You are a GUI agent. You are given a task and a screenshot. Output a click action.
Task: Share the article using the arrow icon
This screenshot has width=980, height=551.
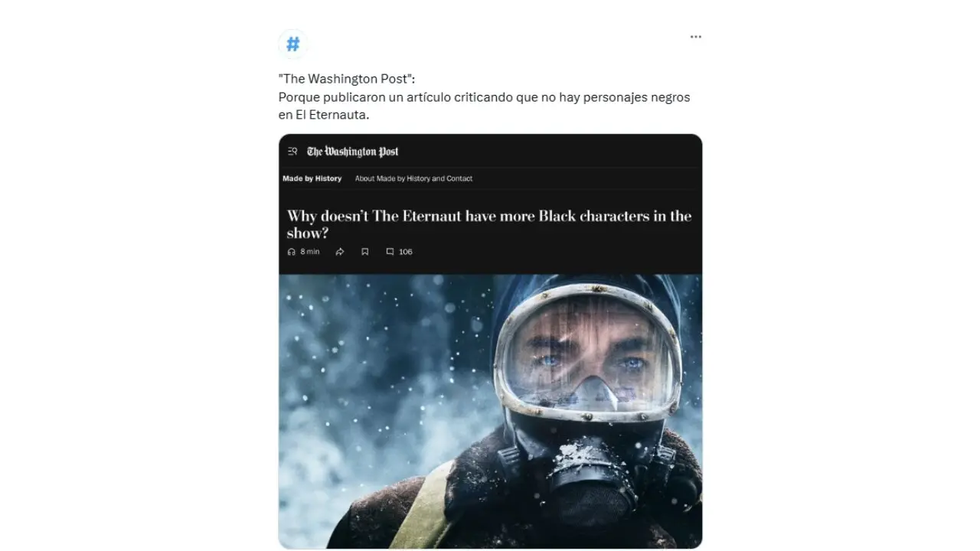[340, 252]
